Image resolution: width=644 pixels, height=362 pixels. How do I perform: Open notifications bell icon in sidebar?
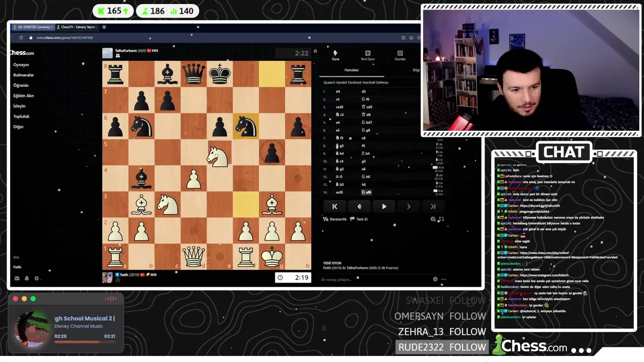coord(27,278)
